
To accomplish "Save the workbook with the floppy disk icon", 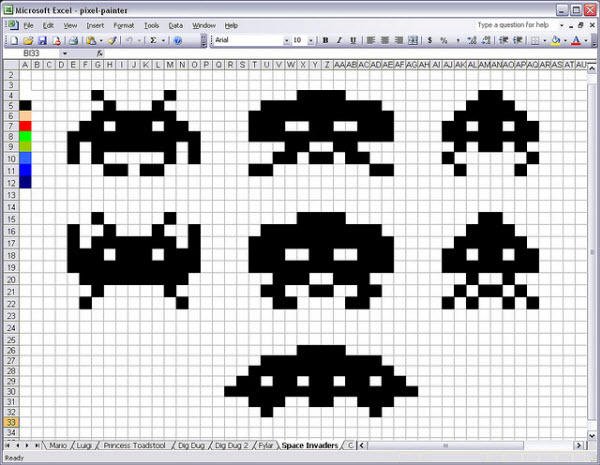I will click(x=41, y=41).
